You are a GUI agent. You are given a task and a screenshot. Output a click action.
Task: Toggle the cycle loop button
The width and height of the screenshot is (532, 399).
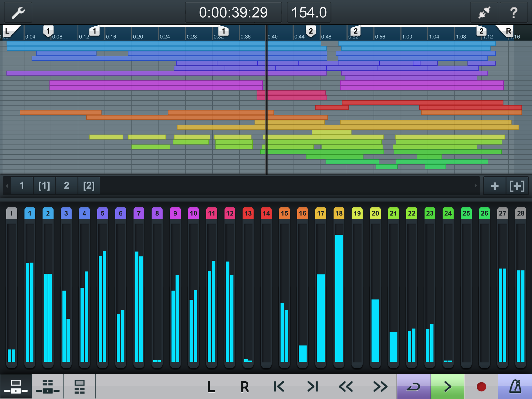click(413, 387)
